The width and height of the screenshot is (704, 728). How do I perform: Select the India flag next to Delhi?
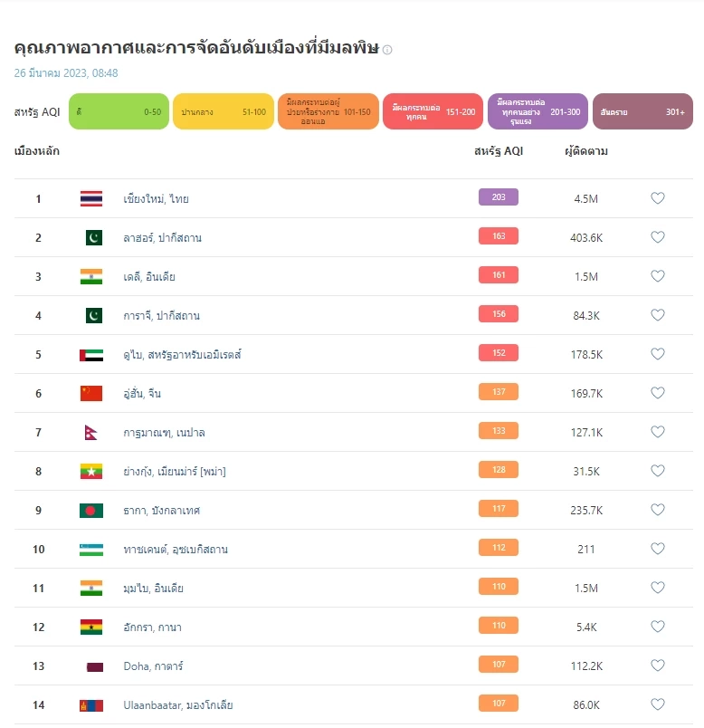point(91,275)
